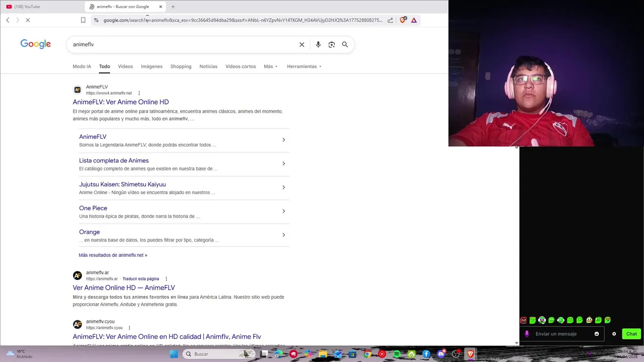Image resolution: width=644 pixels, height=362 pixels.
Task: Open Brave Shields lion icon
Action: [x=403, y=20]
